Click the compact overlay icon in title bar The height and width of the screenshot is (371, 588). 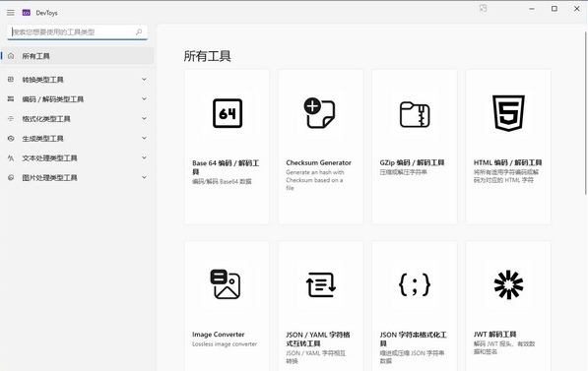pyautogui.click(x=483, y=8)
